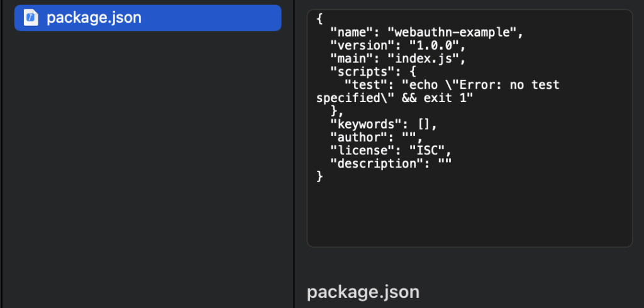Click the "webauthn-example" value text
The image size is (644, 308).
(455, 33)
